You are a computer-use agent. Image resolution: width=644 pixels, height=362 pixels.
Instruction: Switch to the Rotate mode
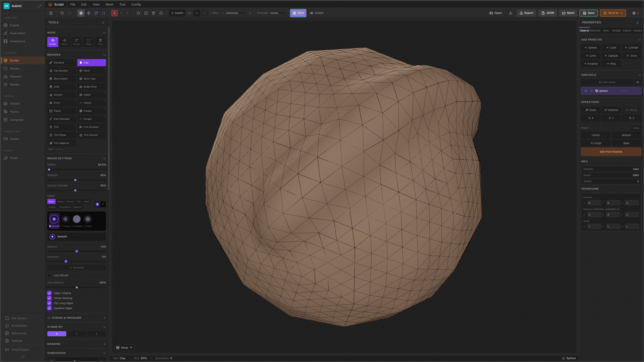point(76,42)
